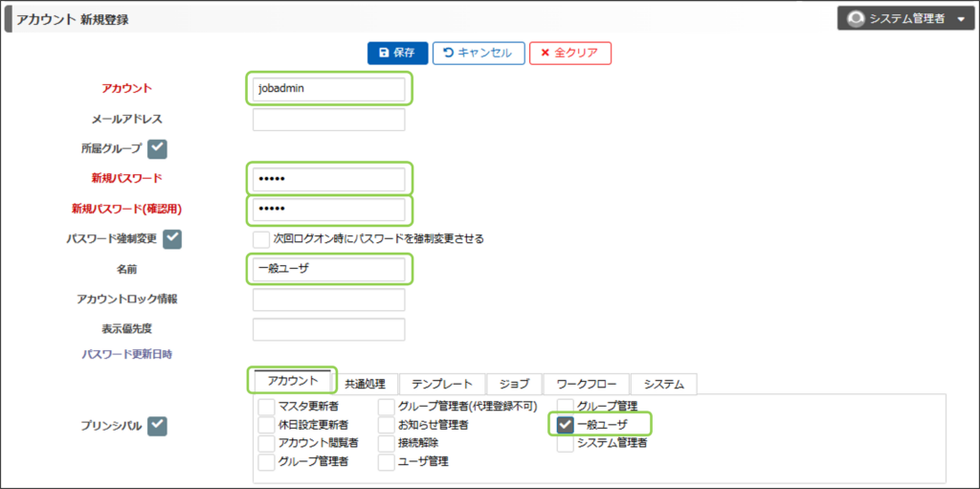Image resolution: width=980 pixels, height=489 pixels.
Task: Click the メールアドレス input field
Action: pos(328,120)
